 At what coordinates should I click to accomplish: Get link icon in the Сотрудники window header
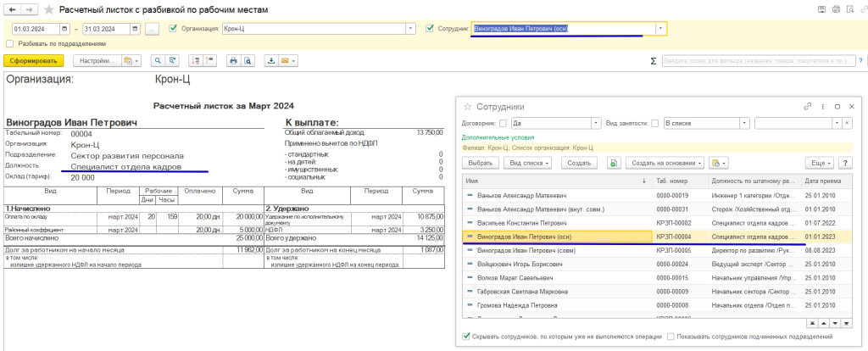pyautogui.click(x=808, y=106)
